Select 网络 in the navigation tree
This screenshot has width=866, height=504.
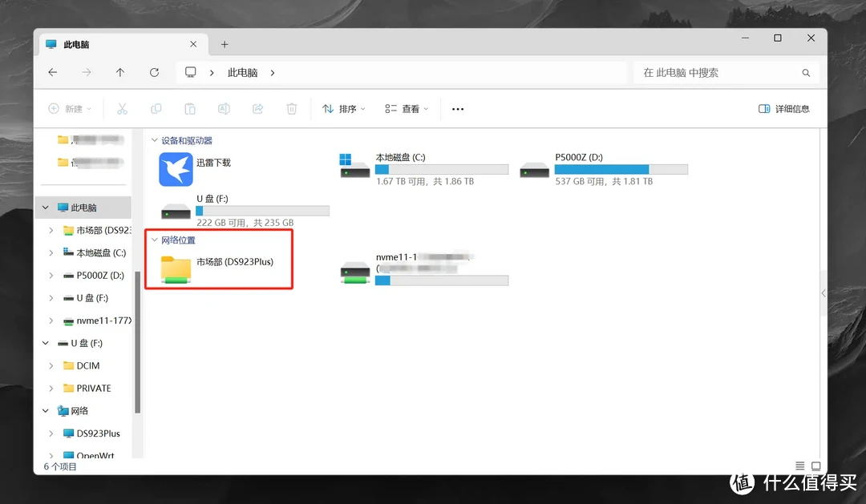click(73, 411)
